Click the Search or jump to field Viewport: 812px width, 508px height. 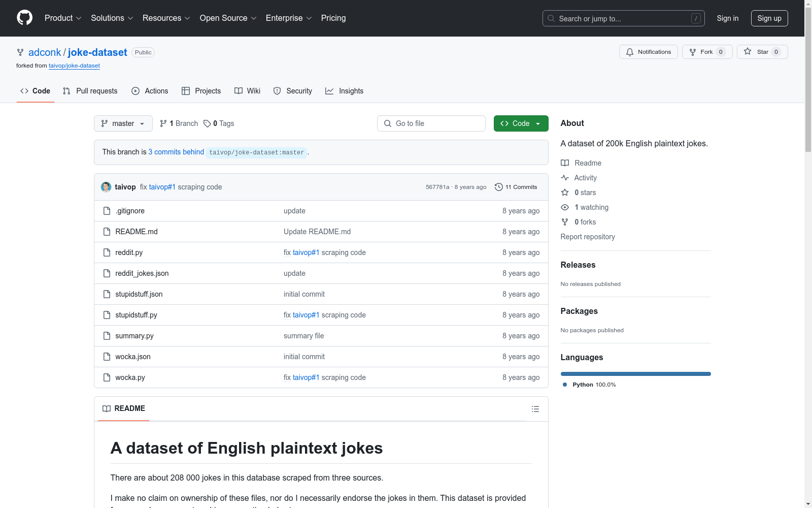click(623, 18)
